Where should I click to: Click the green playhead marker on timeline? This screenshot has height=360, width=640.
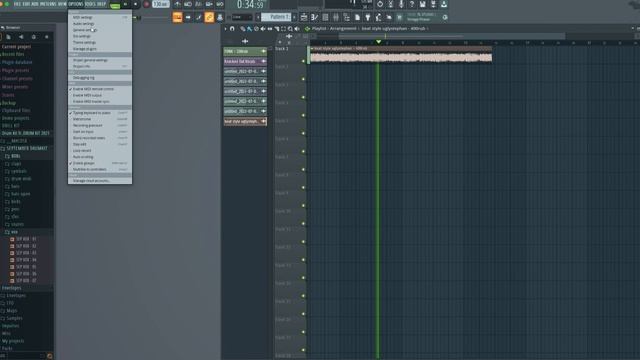(x=378, y=42)
